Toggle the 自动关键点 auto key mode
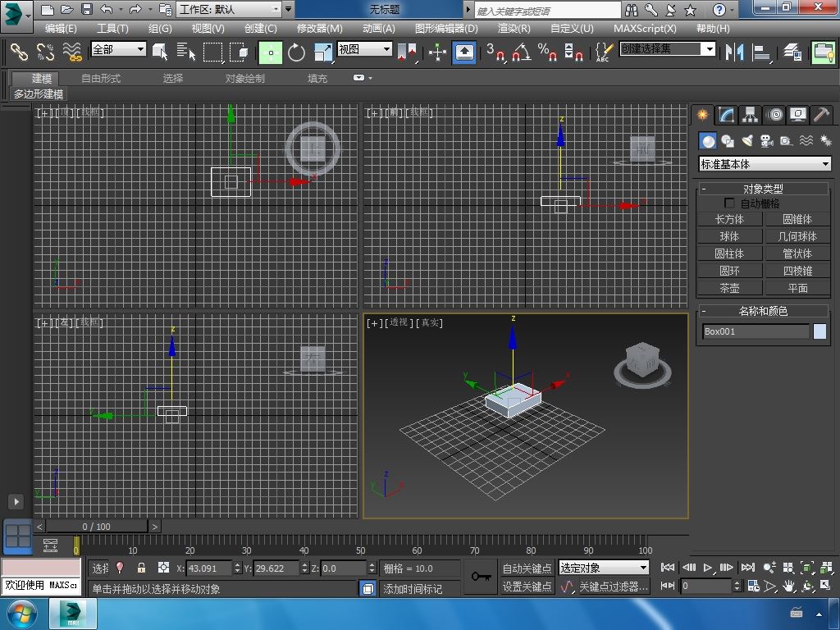The image size is (840, 630). click(x=527, y=568)
